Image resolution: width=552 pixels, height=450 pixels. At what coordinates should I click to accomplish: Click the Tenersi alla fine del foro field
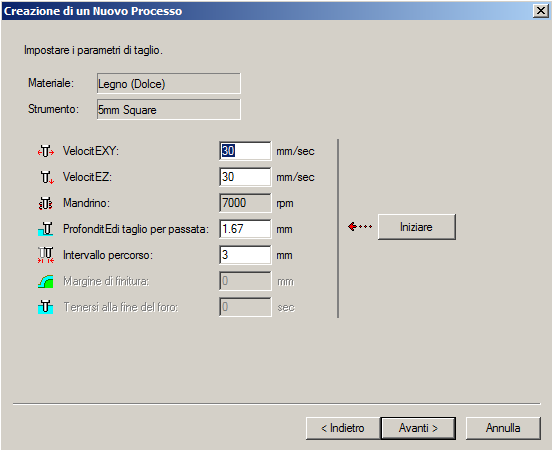point(245,307)
